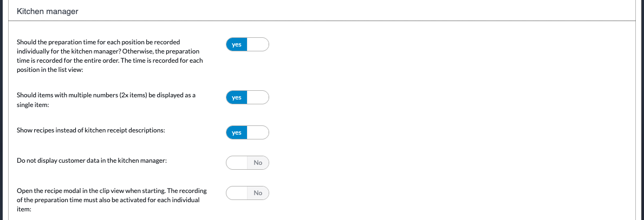Click 'No' on the customer data switch

(x=258, y=163)
